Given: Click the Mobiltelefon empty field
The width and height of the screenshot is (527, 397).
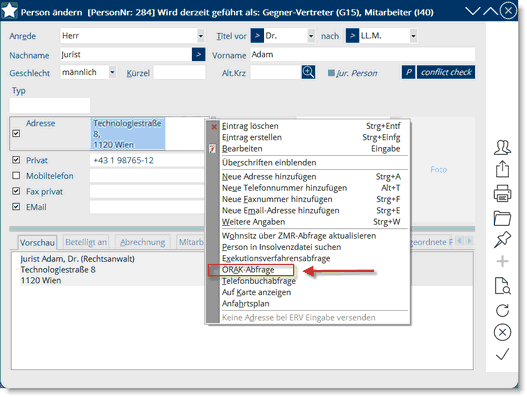Looking at the screenshot, I should pos(147,176).
